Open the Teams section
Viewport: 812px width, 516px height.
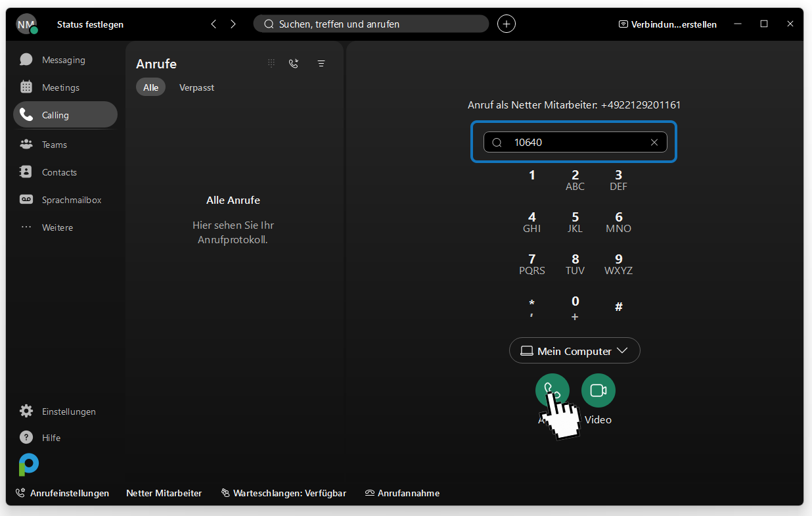pos(64,145)
